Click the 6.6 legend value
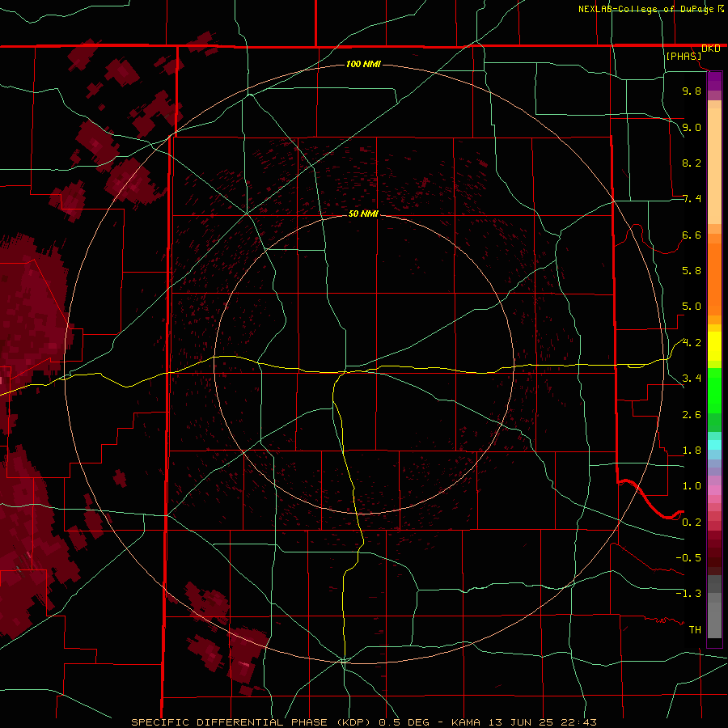 click(692, 235)
